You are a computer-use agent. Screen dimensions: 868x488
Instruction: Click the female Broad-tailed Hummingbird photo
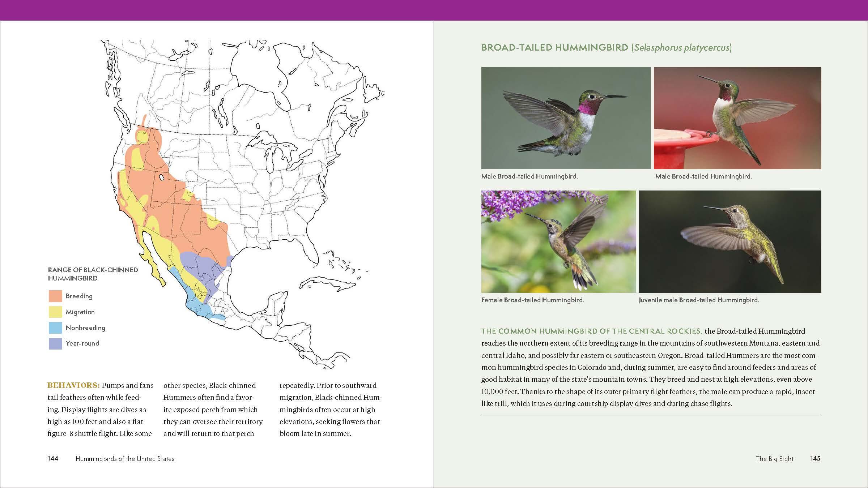click(558, 241)
